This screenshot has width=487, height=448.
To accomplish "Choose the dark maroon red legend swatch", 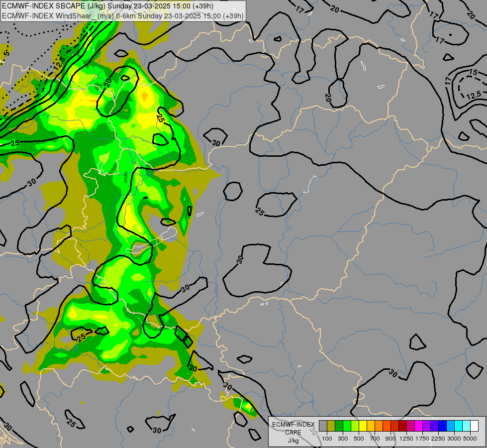I will (x=402, y=426).
